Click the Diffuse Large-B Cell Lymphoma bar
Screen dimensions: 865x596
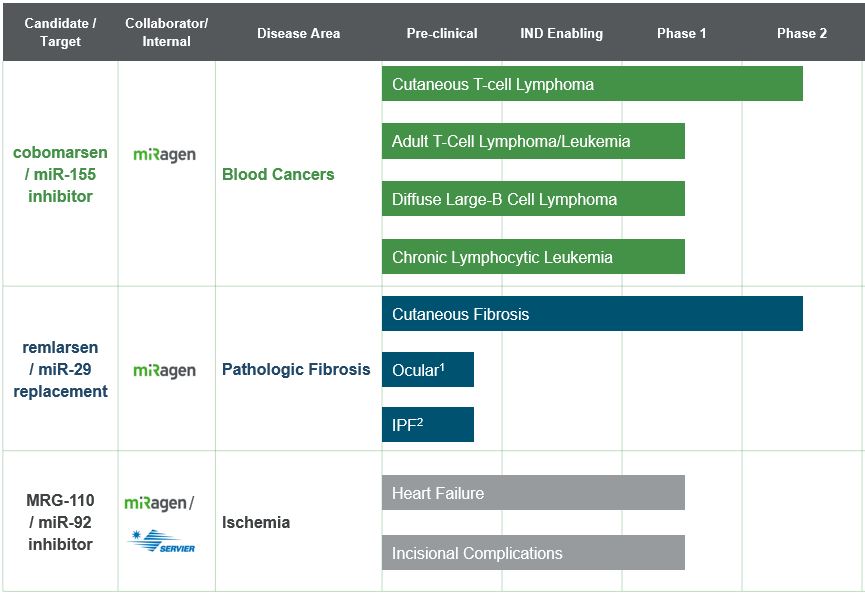click(x=533, y=199)
